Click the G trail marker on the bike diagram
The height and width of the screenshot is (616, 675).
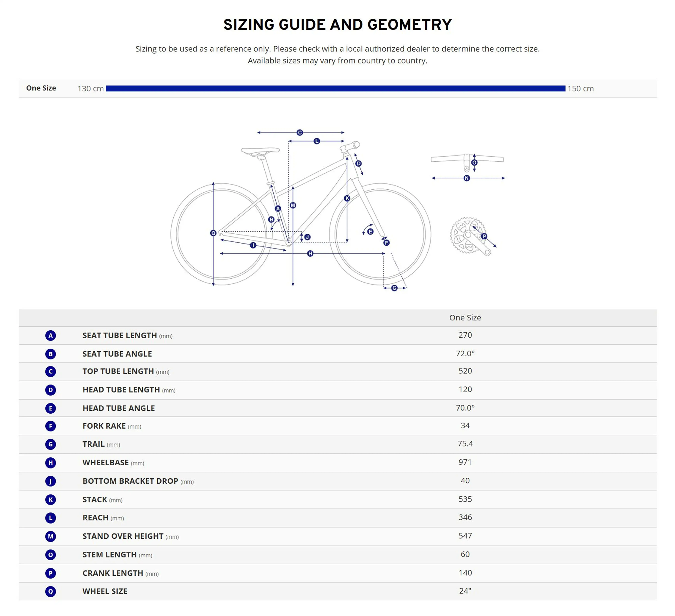pos(394,288)
